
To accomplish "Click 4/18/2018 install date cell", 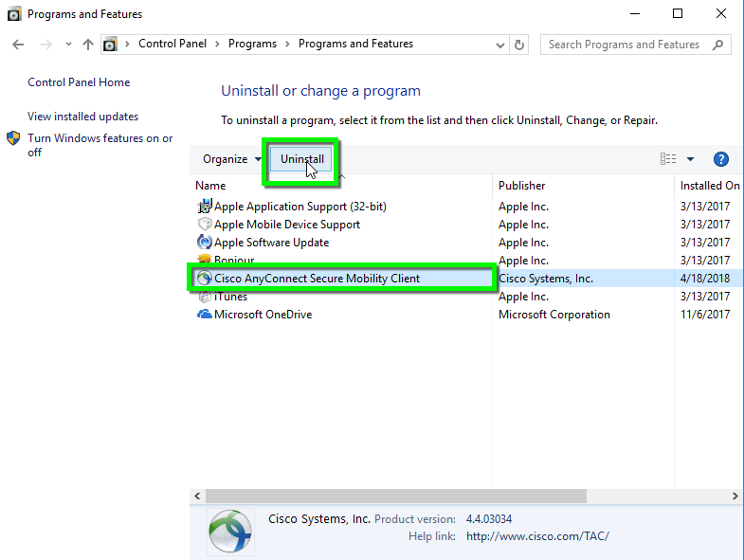I will pyautogui.click(x=704, y=279).
